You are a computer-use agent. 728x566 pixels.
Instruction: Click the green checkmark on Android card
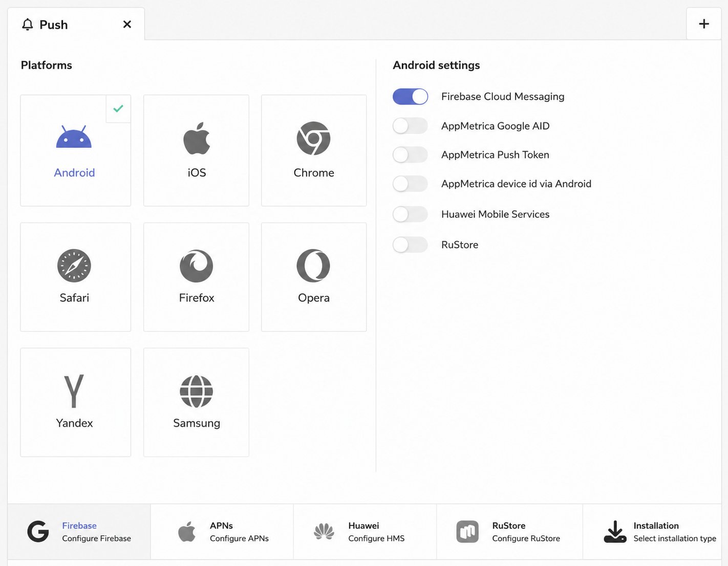(118, 108)
